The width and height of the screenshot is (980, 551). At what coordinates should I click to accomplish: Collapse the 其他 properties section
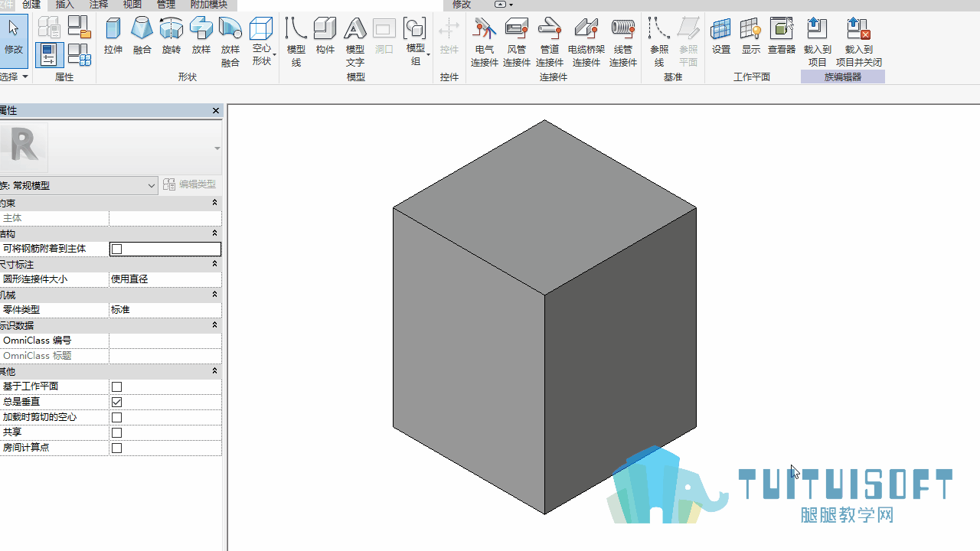[214, 371]
